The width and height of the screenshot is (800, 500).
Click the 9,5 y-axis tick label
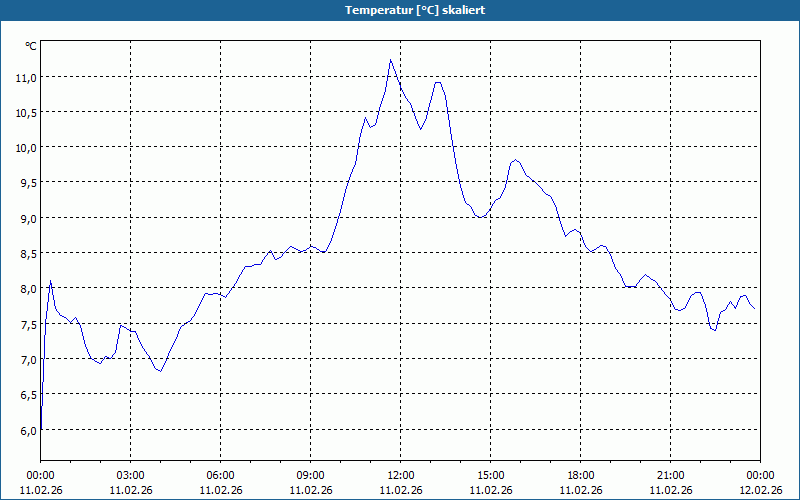pos(28,183)
